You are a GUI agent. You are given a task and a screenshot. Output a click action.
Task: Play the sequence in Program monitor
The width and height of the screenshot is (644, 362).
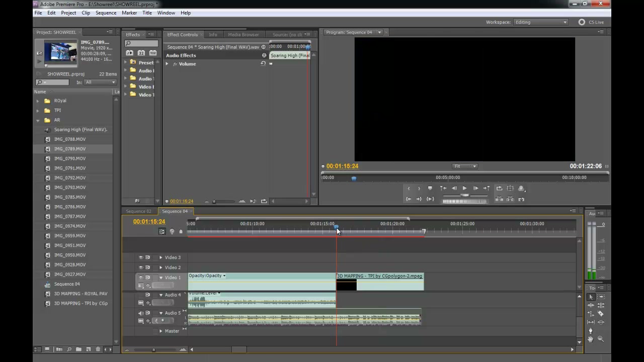[464, 188]
